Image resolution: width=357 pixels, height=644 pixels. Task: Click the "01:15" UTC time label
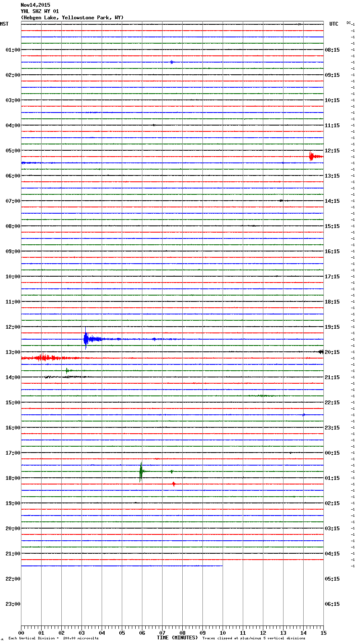click(332, 478)
